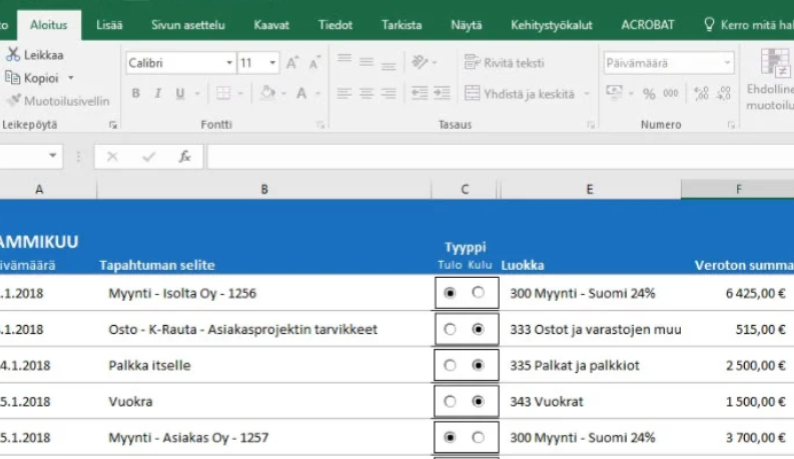This screenshot has height=459, width=794.
Task: Click in the formula bar
Action: [500, 157]
